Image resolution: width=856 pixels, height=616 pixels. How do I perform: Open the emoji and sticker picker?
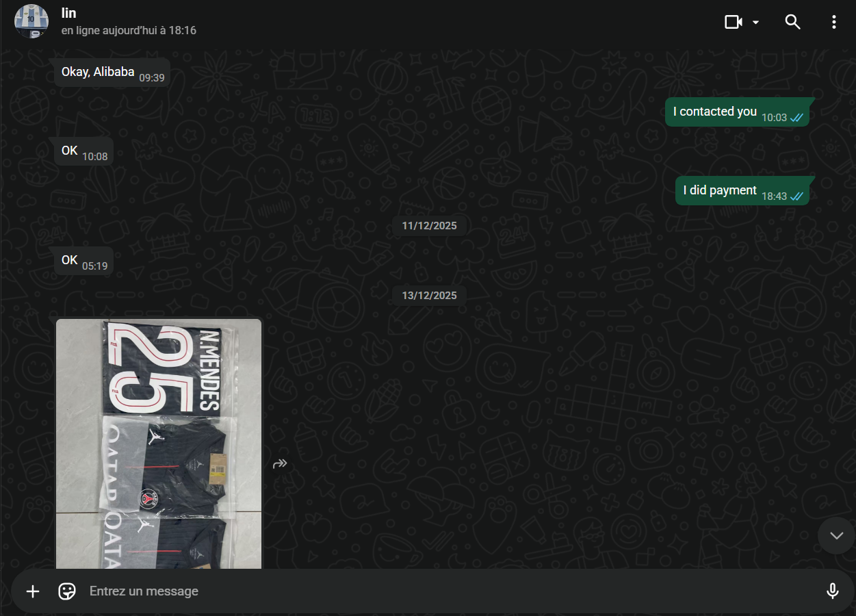pos(67,591)
